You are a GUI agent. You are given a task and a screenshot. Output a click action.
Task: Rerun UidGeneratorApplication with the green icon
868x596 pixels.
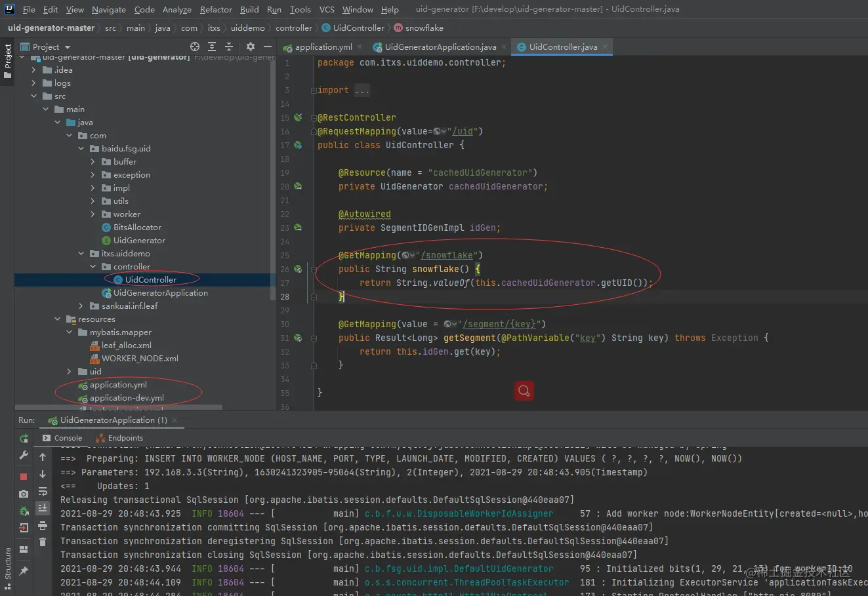point(24,438)
